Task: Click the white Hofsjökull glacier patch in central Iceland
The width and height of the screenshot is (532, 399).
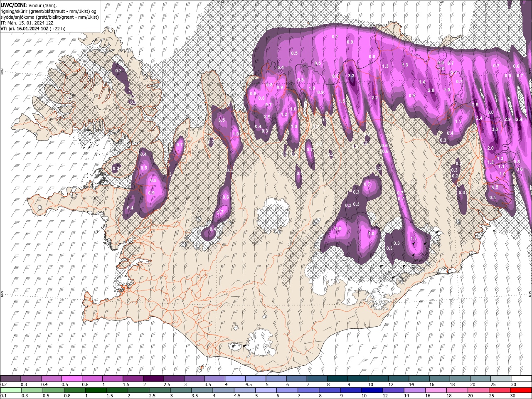Action: (273, 216)
